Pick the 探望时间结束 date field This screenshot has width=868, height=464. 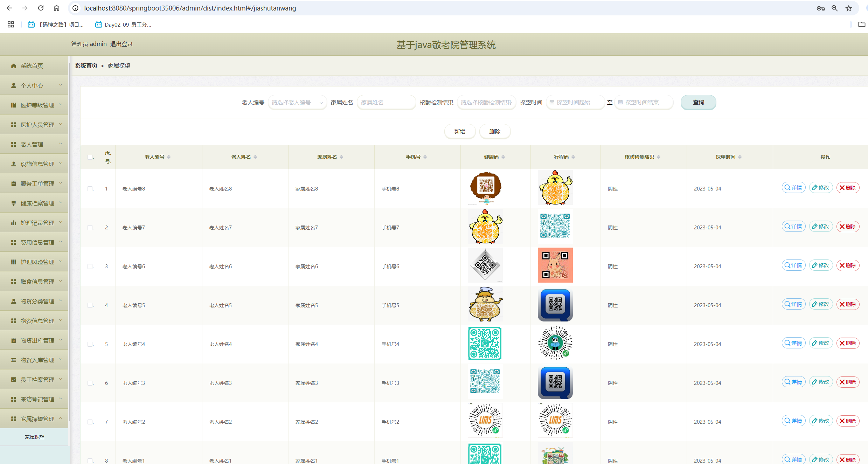[644, 103]
